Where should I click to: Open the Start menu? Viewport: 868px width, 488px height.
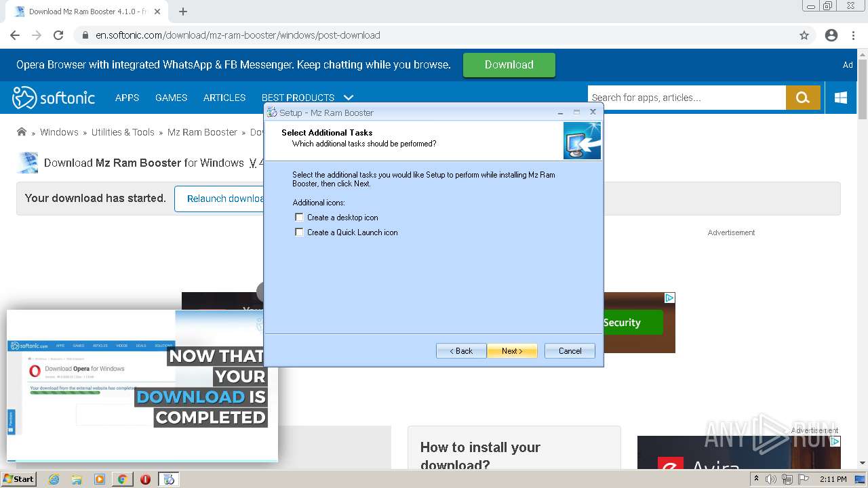(19, 479)
